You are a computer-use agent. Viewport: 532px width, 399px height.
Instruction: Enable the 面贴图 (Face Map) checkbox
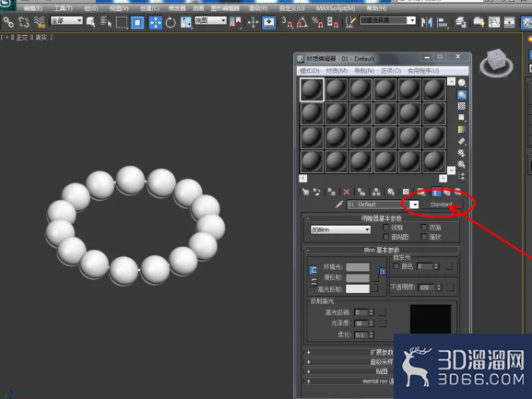(385, 236)
